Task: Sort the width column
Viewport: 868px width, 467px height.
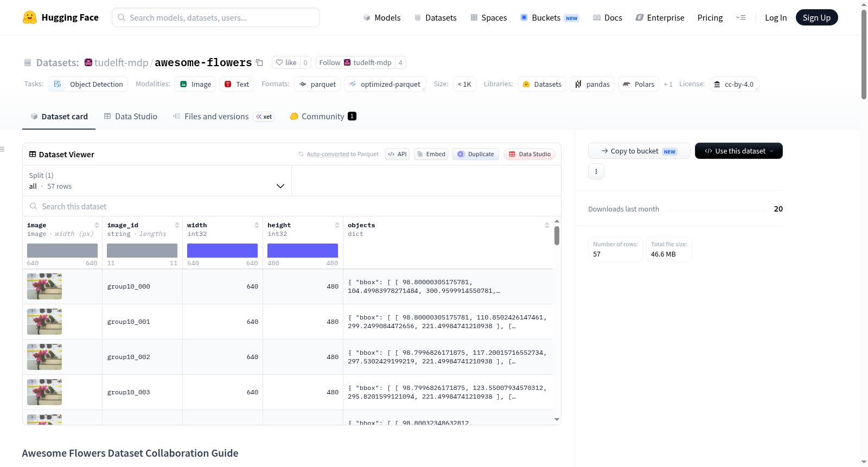Action: 257,225
